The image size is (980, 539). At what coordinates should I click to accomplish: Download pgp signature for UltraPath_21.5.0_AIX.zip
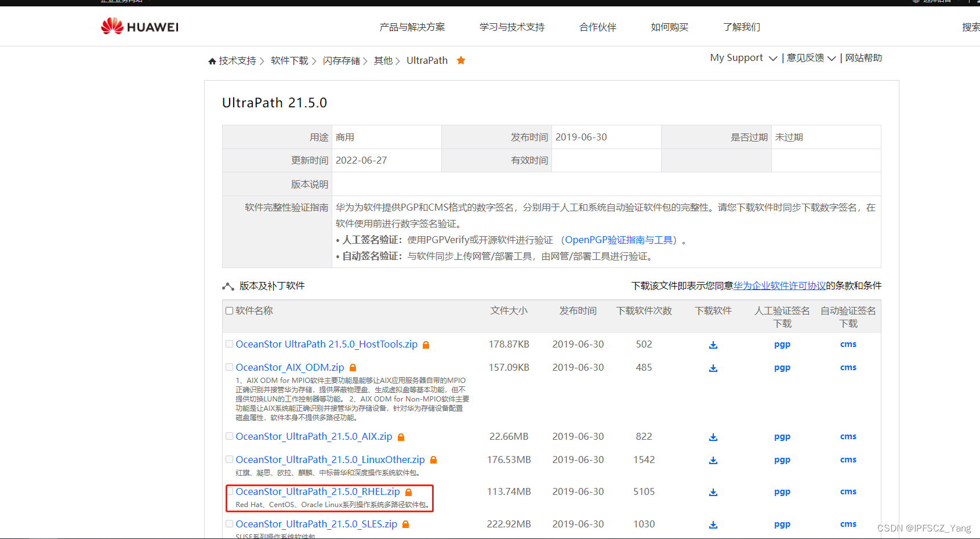(x=782, y=437)
